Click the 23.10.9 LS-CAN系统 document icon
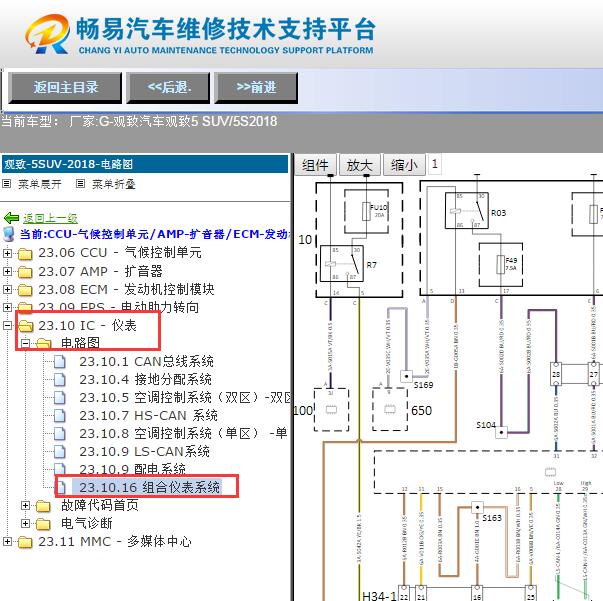Viewport: 603px width, 601px height. pos(60,451)
